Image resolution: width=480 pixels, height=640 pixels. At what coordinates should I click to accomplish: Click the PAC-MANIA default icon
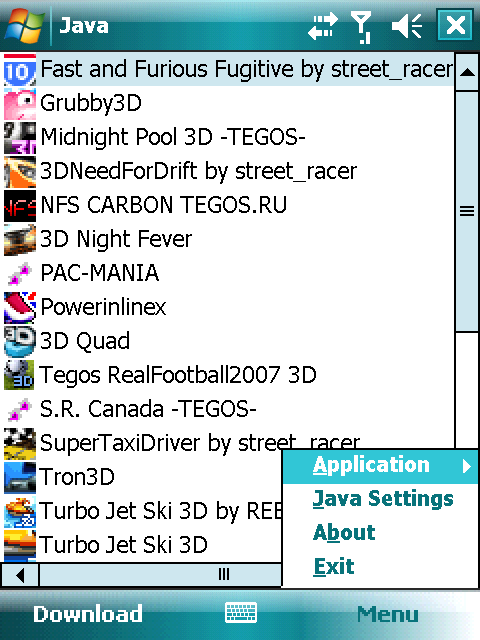tap(20, 274)
